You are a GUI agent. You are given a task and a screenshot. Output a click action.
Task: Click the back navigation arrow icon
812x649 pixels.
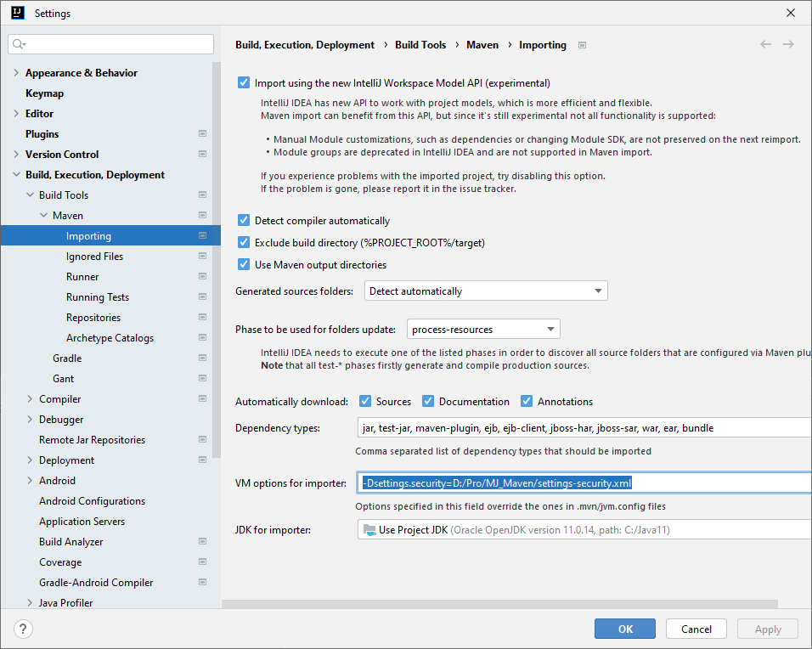click(765, 44)
